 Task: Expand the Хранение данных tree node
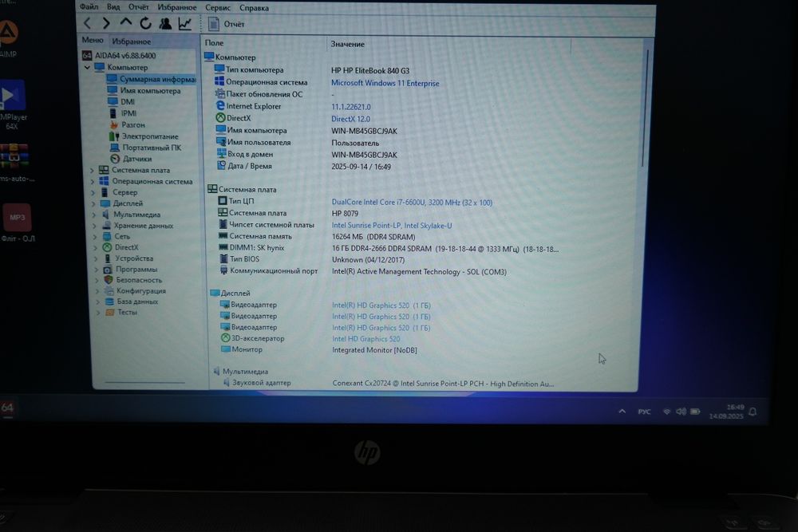[95, 226]
